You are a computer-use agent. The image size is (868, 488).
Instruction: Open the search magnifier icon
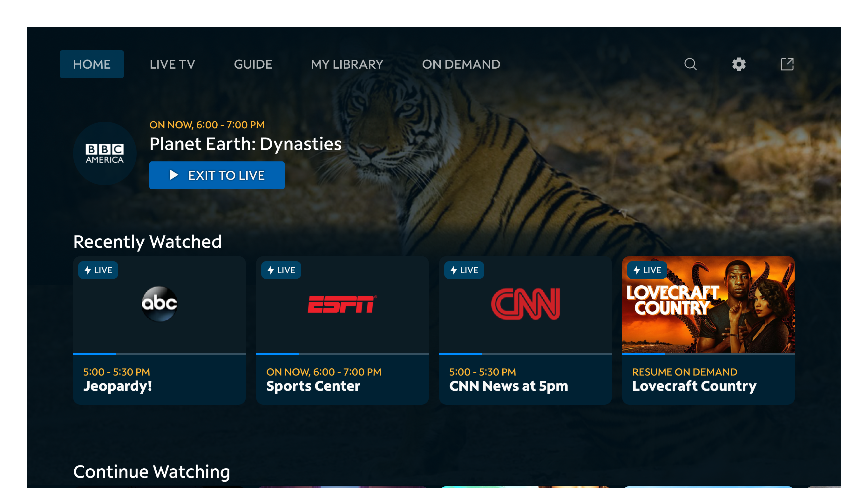tap(690, 64)
